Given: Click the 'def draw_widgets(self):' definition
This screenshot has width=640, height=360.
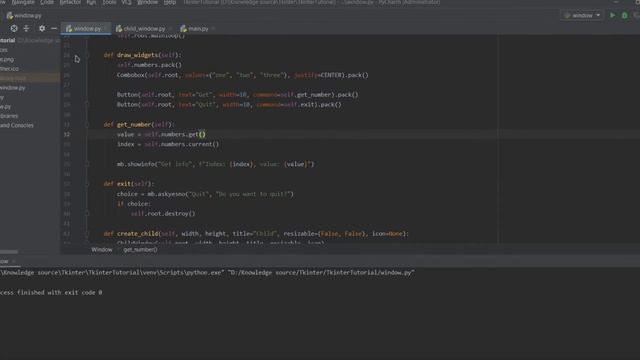Looking at the screenshot, I should click(142, 55).
